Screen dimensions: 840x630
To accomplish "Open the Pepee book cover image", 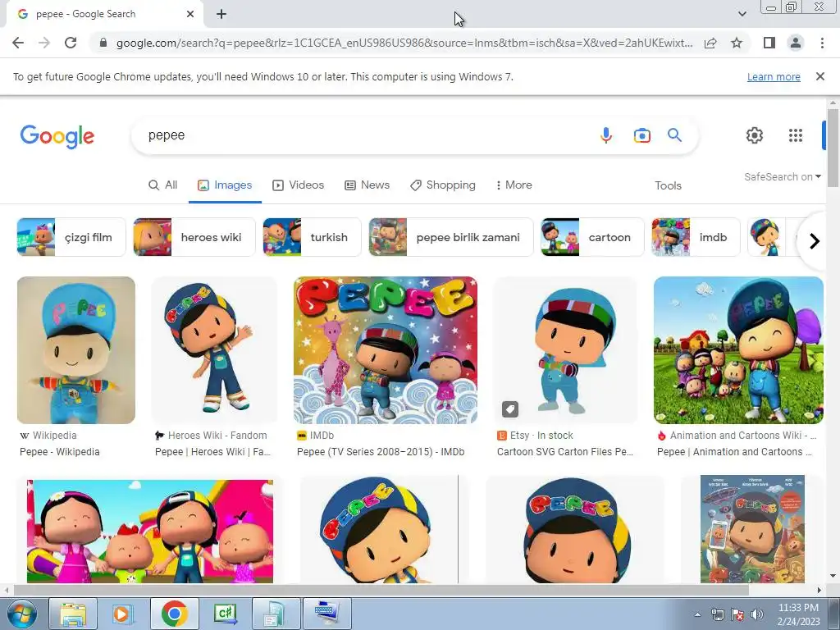I will click(x=752, y=529).
